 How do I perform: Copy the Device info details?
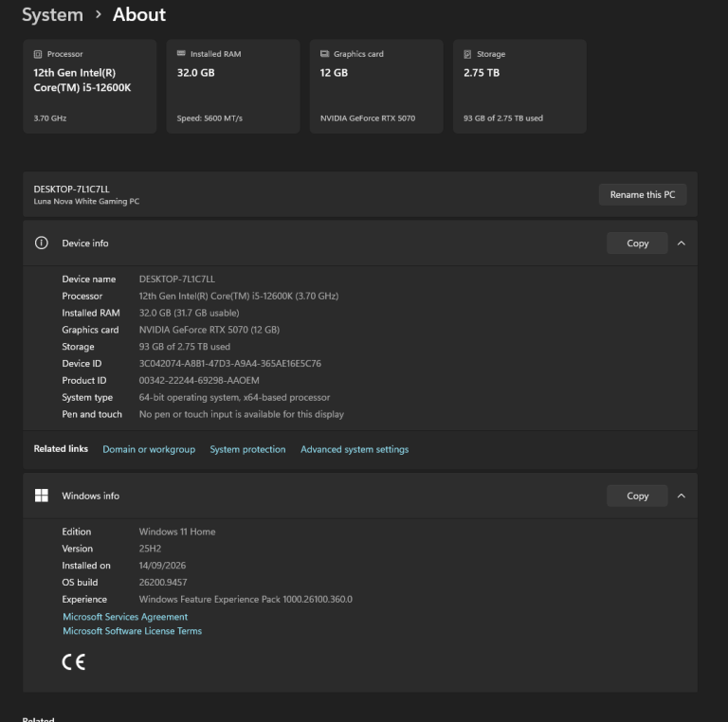click(637, 244)
